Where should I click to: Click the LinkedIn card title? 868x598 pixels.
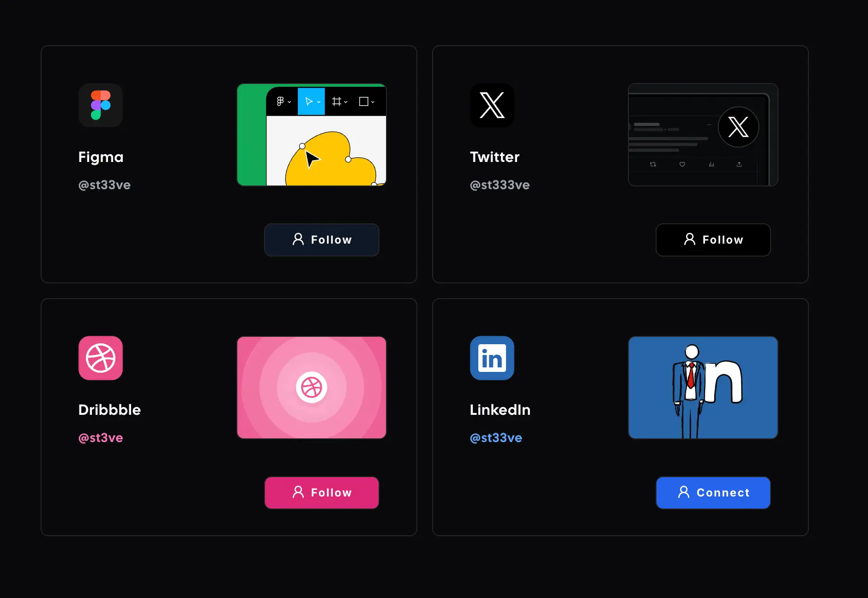point(500,410)
